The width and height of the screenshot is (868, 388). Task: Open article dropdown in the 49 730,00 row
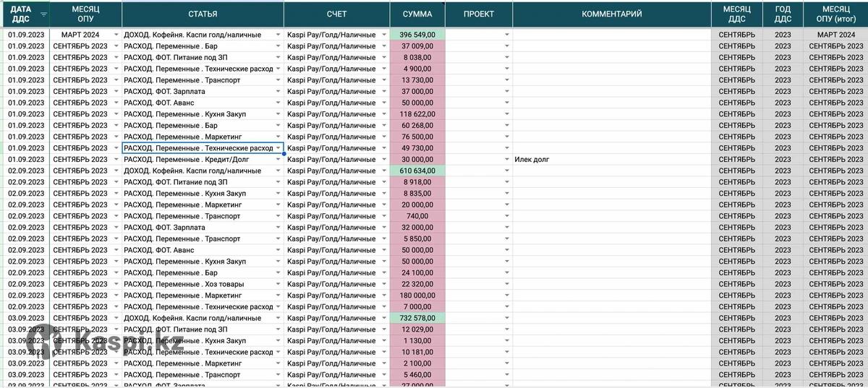[x=278, y=148]
